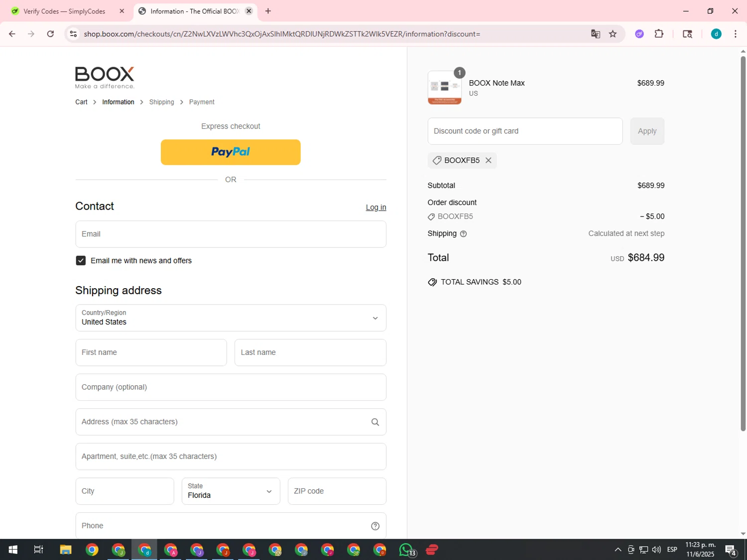Click the page vertical scrollbar
The height and width of the screenshot is (560, 747).
(x=743, y=244)
